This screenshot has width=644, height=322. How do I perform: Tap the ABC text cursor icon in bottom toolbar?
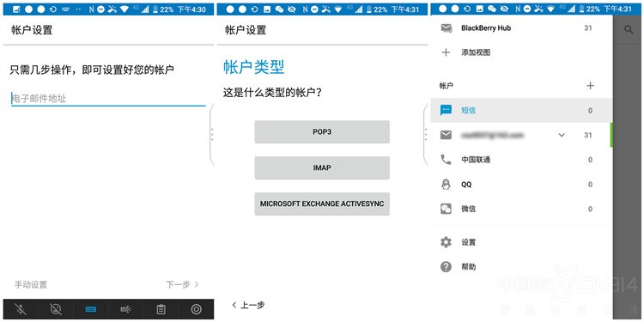click(125, 309)
